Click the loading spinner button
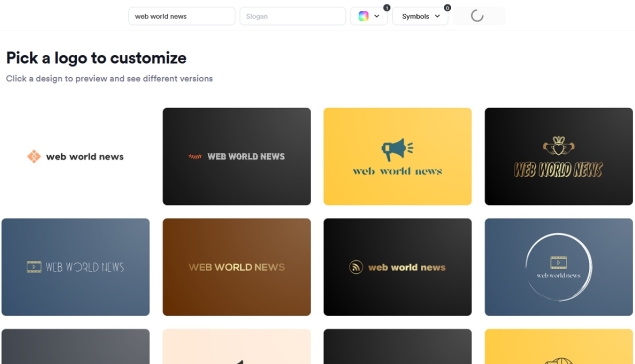 point(479,16)
